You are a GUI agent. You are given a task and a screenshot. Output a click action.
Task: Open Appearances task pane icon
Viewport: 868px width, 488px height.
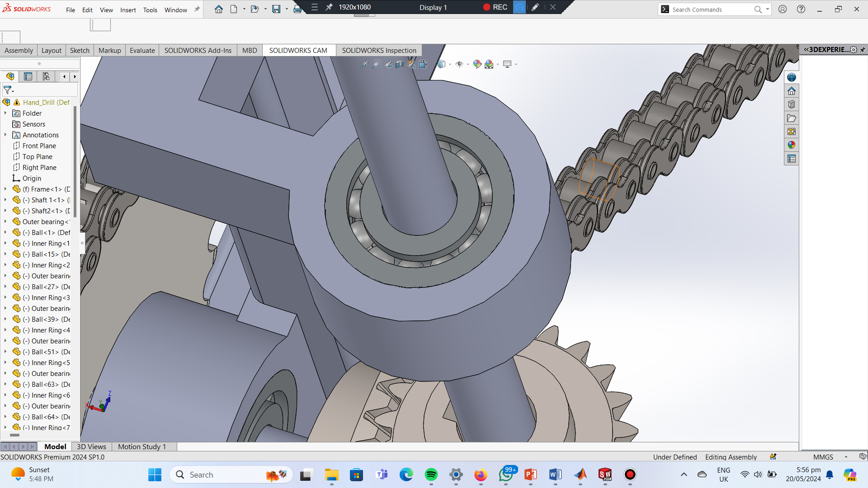pos(791,145)
